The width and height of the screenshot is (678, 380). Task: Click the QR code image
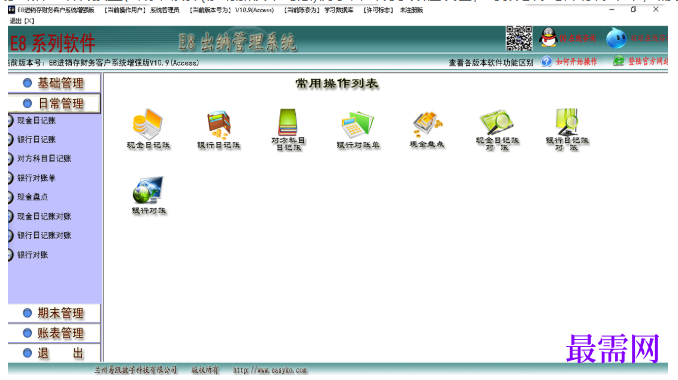(519, 38)
